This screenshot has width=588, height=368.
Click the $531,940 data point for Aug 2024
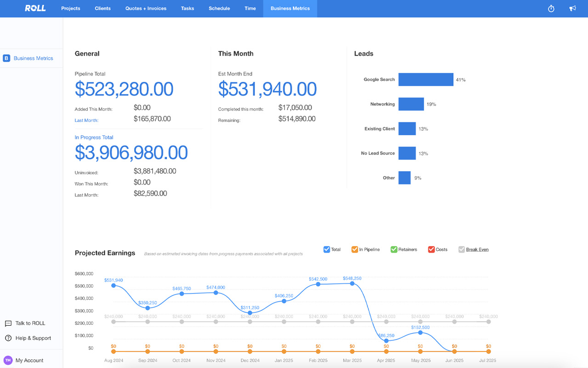[x=113, y=286]
